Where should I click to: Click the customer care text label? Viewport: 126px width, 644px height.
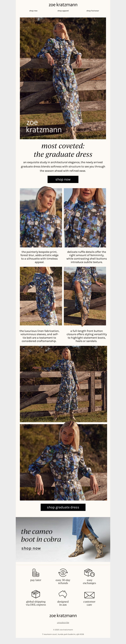[x=89, y=603]
